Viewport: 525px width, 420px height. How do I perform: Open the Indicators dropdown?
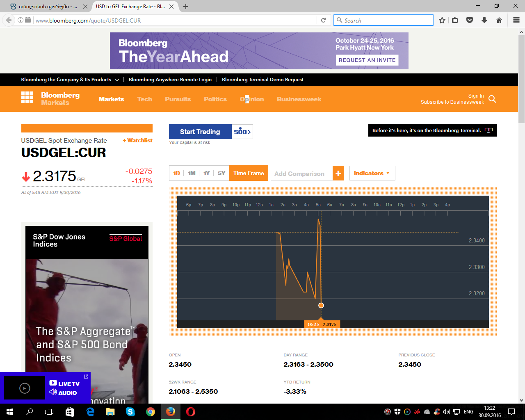(372, 173)
